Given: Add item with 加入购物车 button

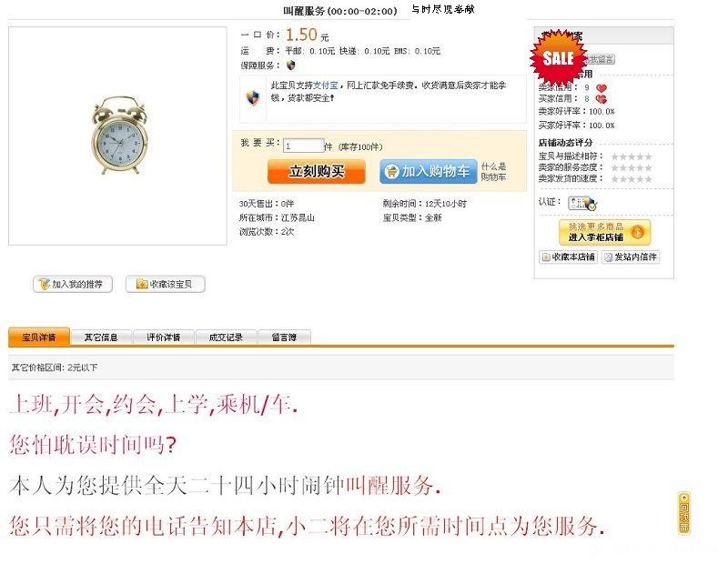Looking at the screenshot, I should click(x=428, y=171).
